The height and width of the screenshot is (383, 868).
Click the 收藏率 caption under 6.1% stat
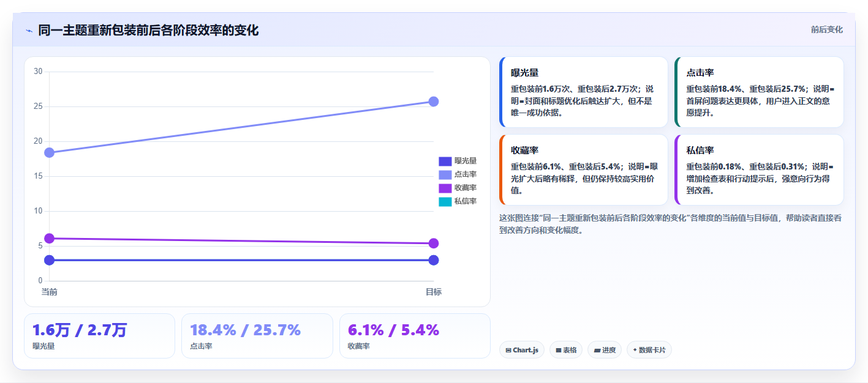click(358, 346)
